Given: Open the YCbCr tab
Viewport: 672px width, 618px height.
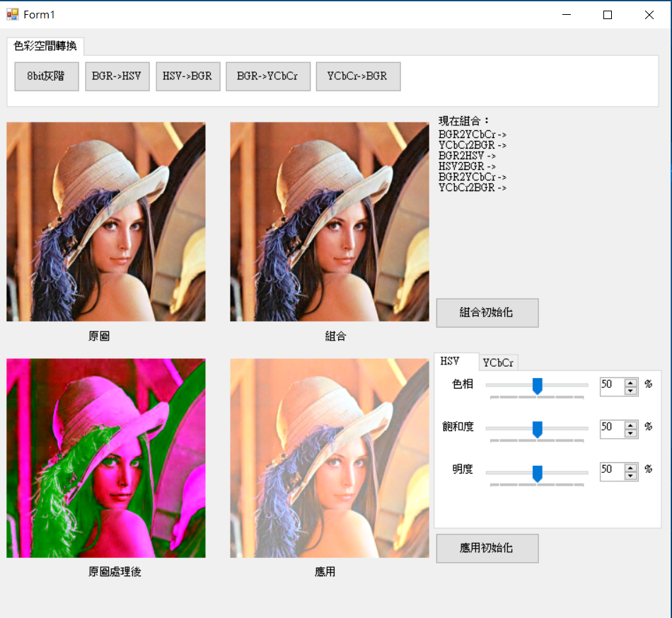Looking at the screenshot, I should coord(498,363).
